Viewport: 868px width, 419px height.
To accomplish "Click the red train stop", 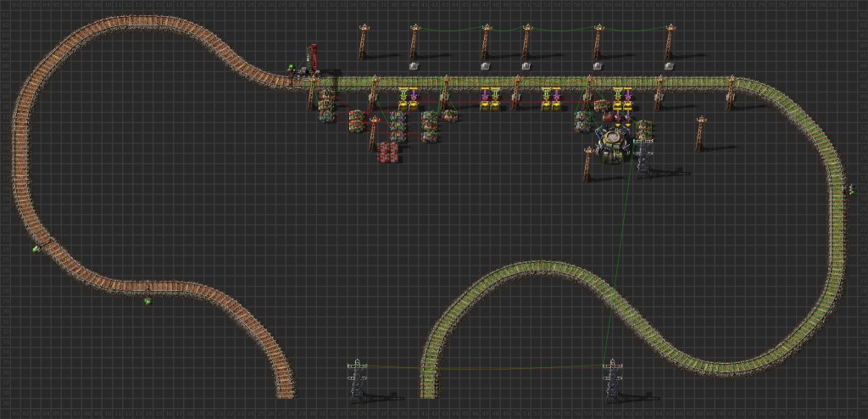I will 313,58.
